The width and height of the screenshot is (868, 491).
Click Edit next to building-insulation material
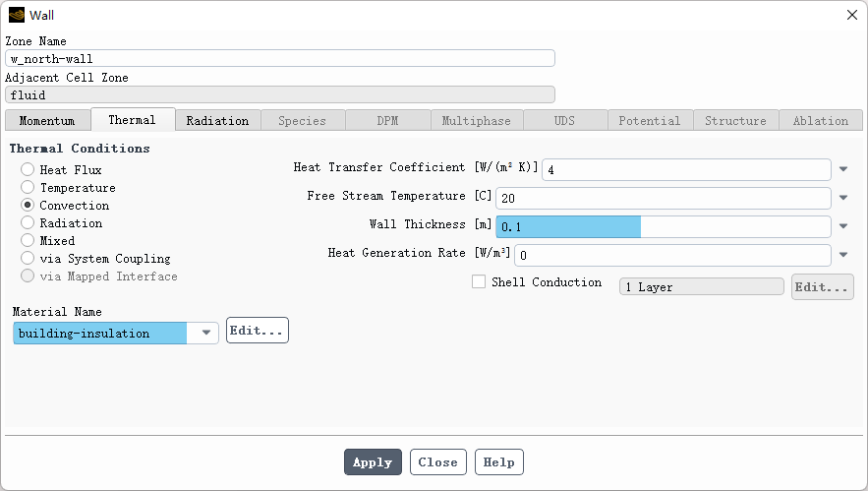(257, 331)
